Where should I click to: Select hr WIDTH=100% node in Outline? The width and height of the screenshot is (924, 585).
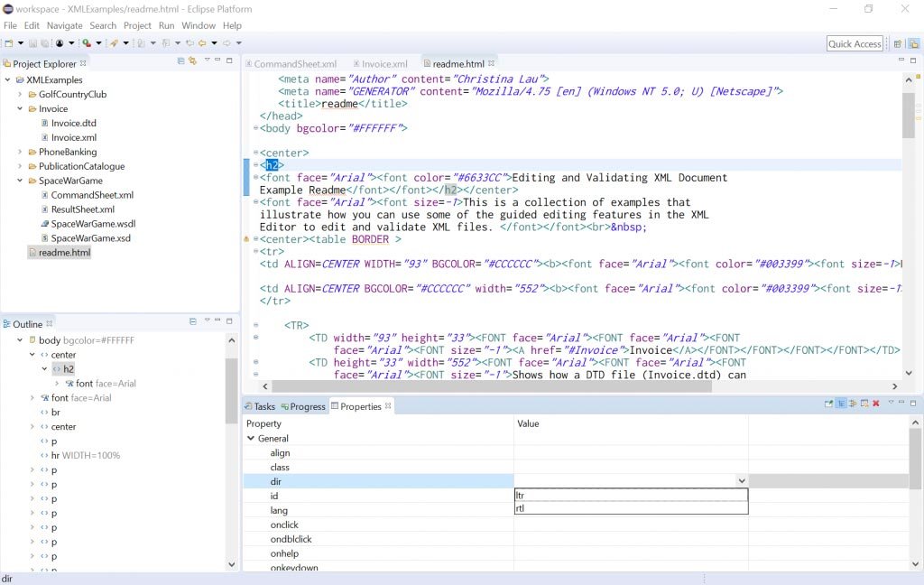pos(80,455)
